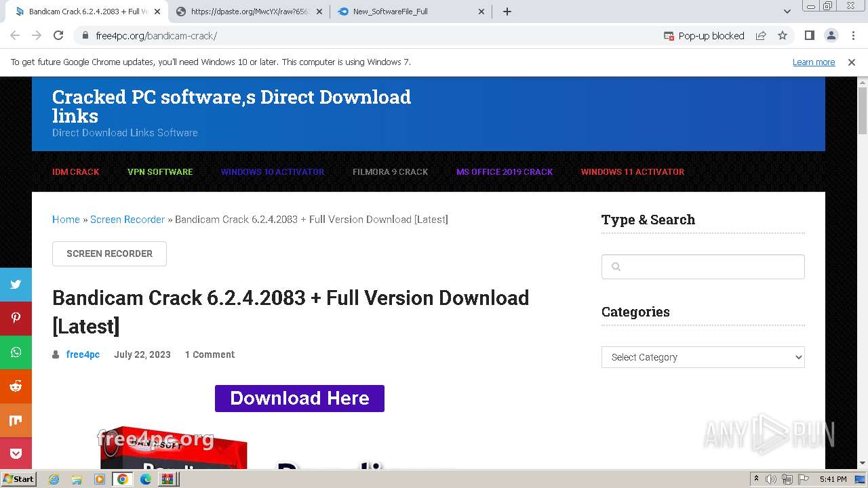Show hidden system tray icons
This screenshot has height=488, width=868.
coord(756,479)
